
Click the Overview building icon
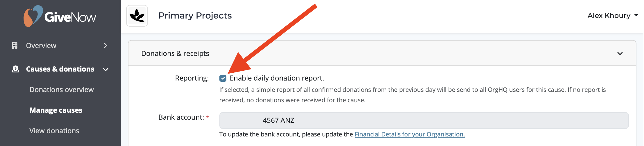(15, 45)
